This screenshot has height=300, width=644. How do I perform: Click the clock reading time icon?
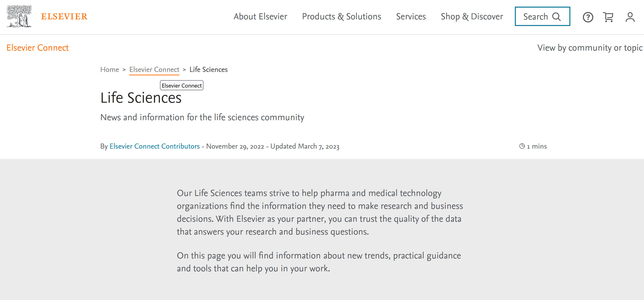coord(522,146)
